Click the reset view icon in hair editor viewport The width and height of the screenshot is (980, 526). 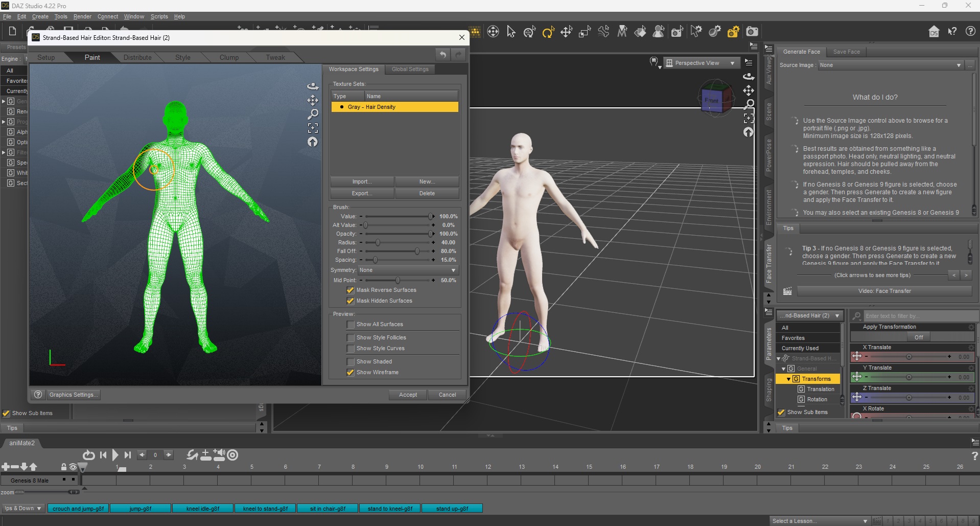(x=313, y=142)
